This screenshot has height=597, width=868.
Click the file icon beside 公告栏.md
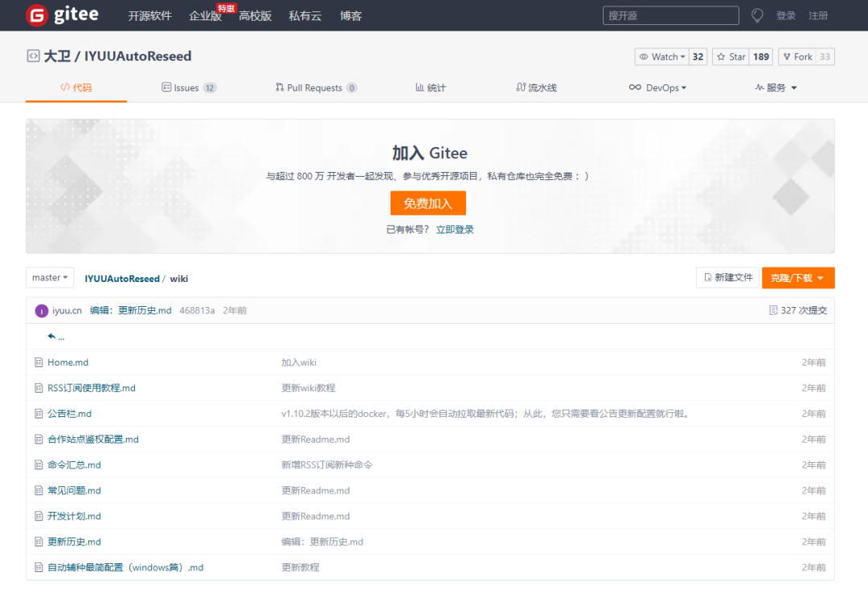coord(39,413)
